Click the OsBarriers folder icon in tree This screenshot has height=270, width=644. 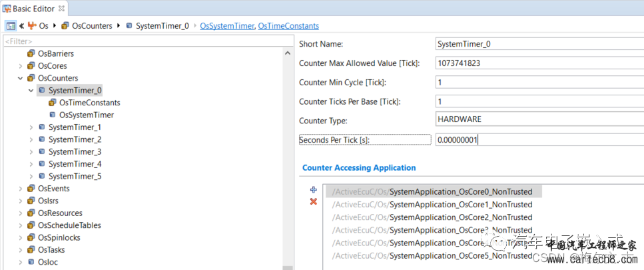pyautogui.click(x=31, y=53)
